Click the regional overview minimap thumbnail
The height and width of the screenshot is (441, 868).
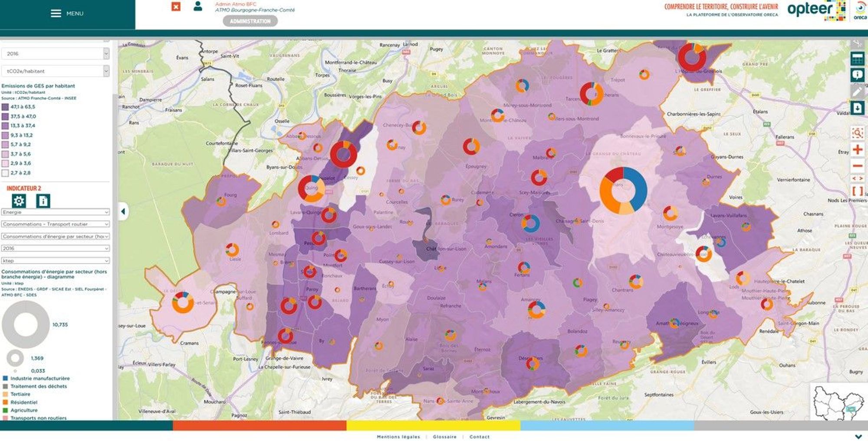838,402
